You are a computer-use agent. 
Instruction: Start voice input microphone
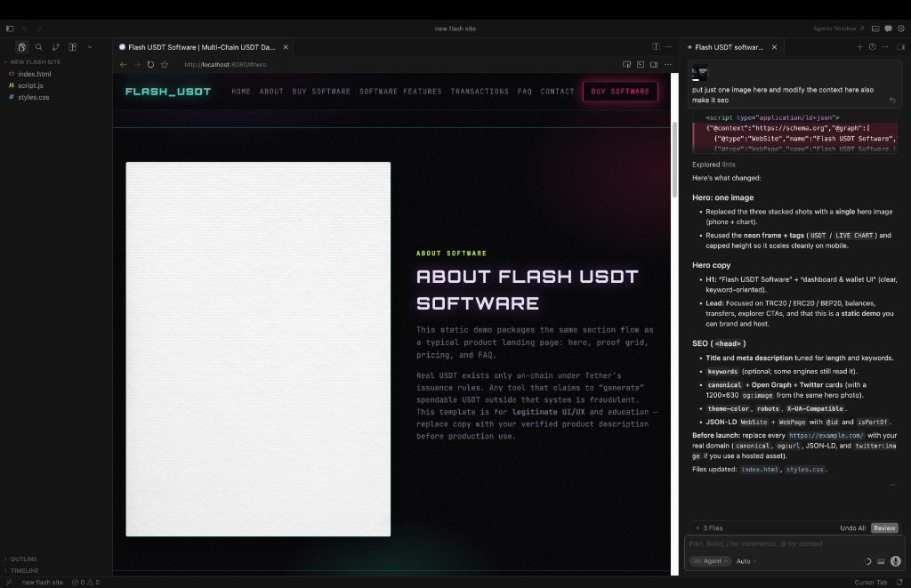click(895, 561)
